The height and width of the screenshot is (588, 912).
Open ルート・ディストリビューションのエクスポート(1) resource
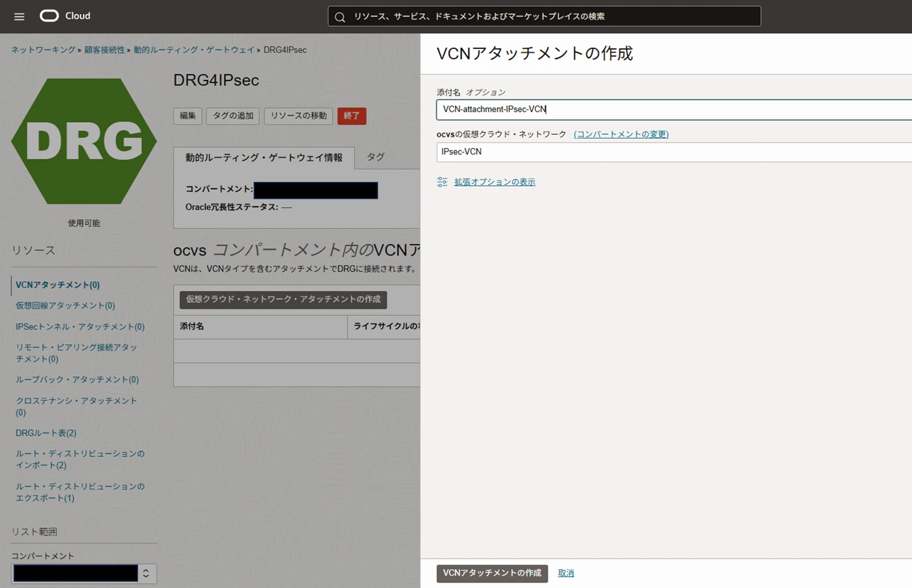tap(80, 492)
